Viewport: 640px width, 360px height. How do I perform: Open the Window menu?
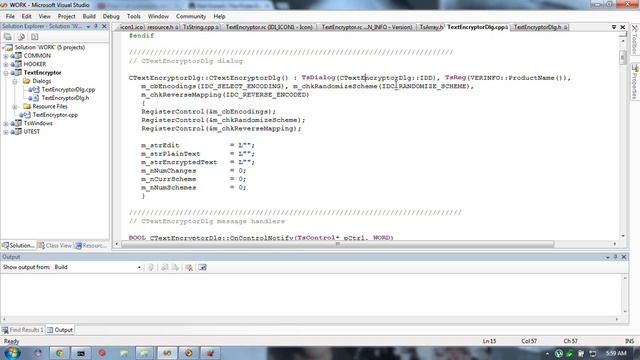(x=158, y=16)
